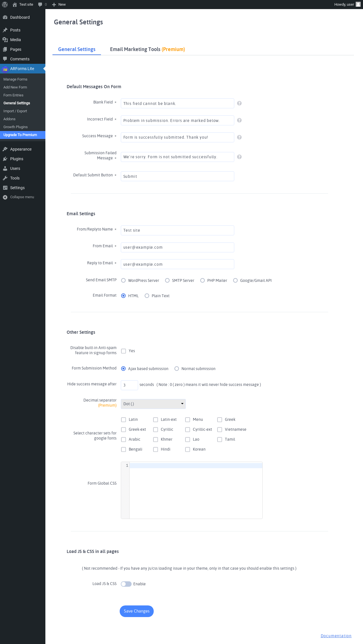Check Yes to disable Anti-spam
The width and height of the screenshot is (363, 644).
(123, 351)
